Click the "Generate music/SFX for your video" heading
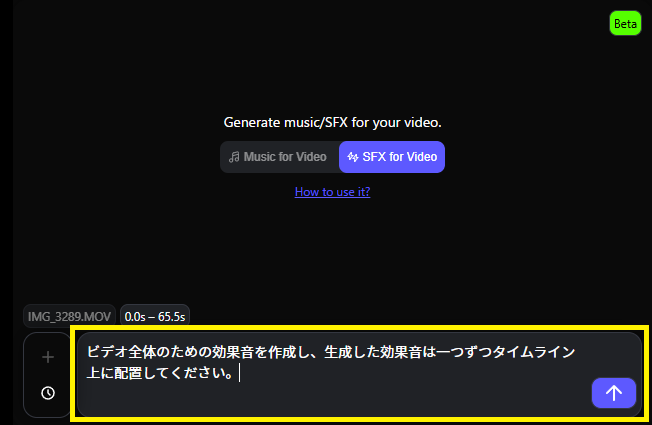 click(x=332, y=123)
